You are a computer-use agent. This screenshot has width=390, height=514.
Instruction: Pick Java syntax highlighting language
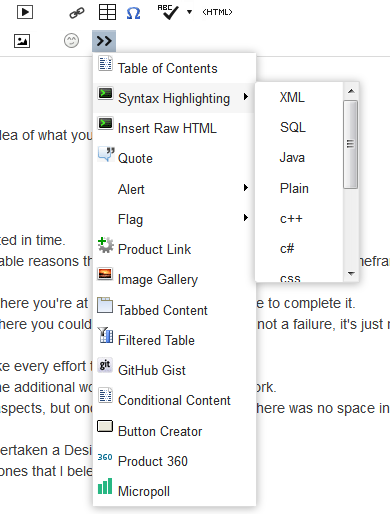299,158
